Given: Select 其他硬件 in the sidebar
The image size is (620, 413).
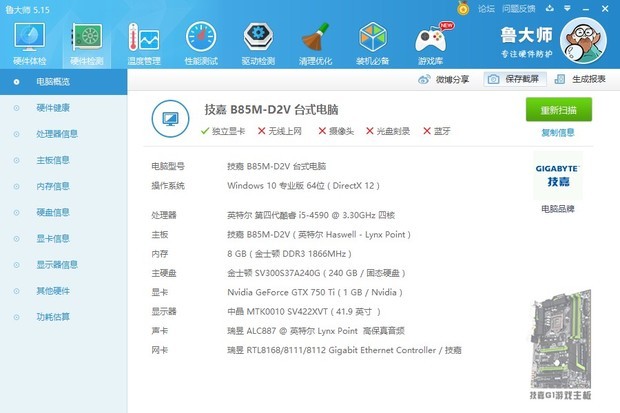Looking at the screenshot, I should pos(63,291).
